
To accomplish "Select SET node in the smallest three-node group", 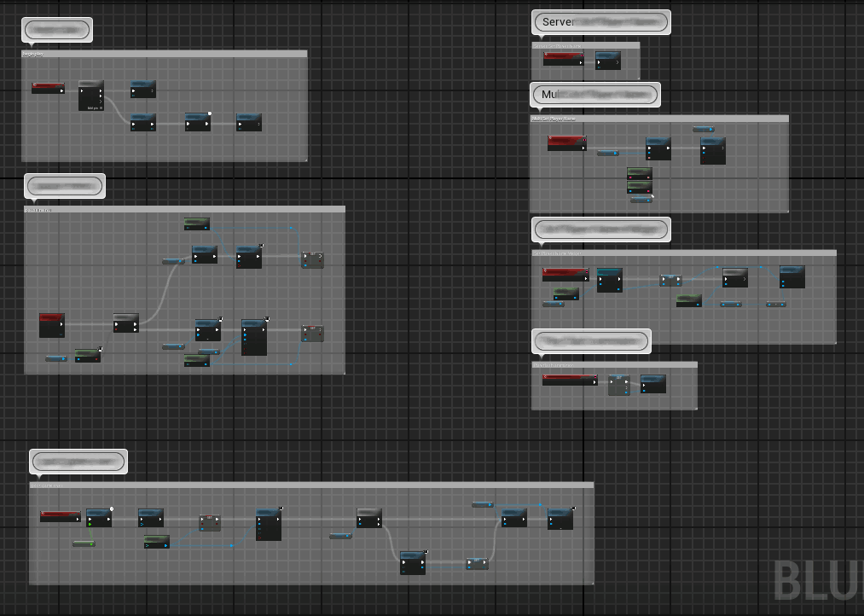I will 618,385.
